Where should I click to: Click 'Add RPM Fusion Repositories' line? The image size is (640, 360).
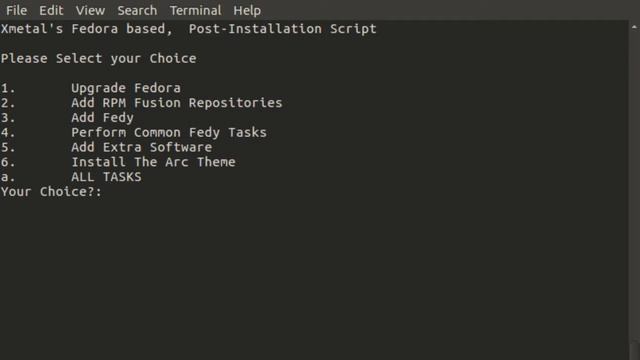coord(141,103)
